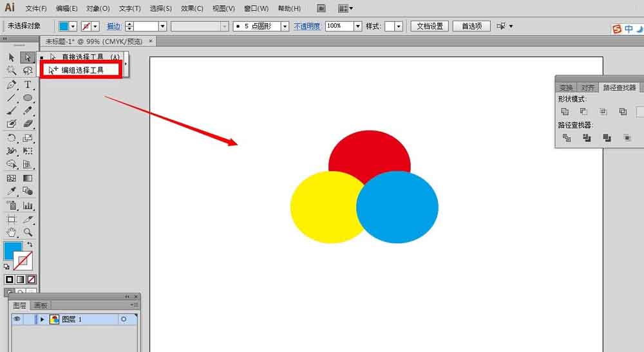Expand 图层 1 disclosure triangle
The height and width of the screenshot is (352, 644).
[43, 319]
